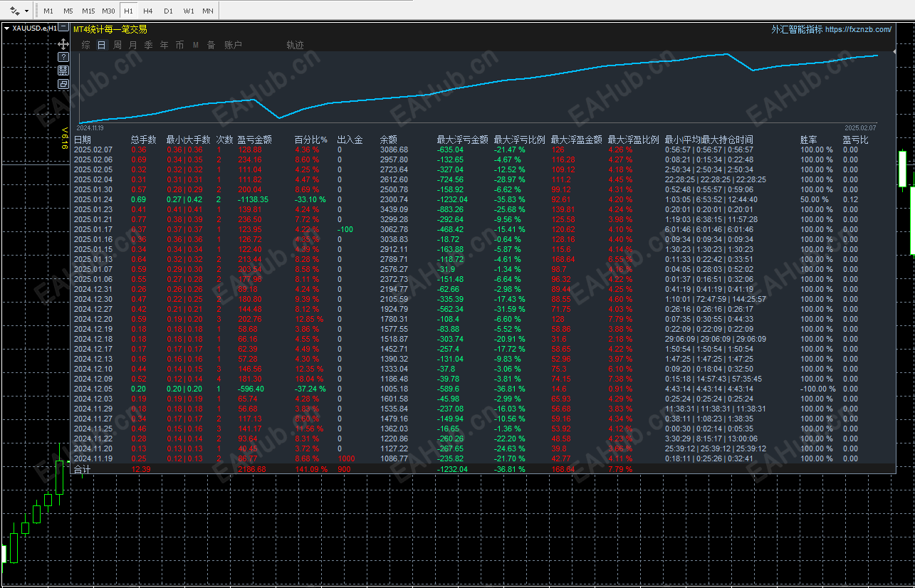This screenshot has height=588, width=915.
Task: Click the 轨迹 track button
Action: 295,45
